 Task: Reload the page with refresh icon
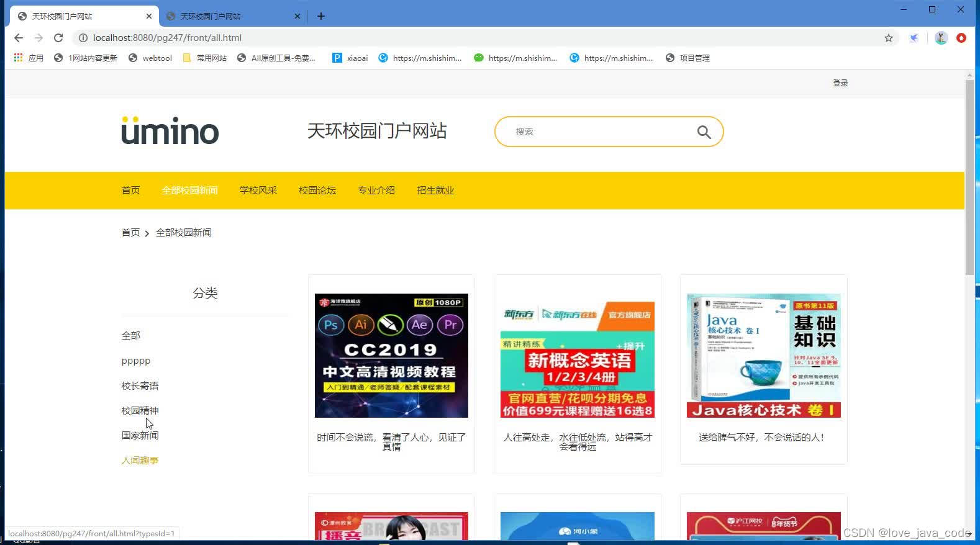click(x=58, y=38)
